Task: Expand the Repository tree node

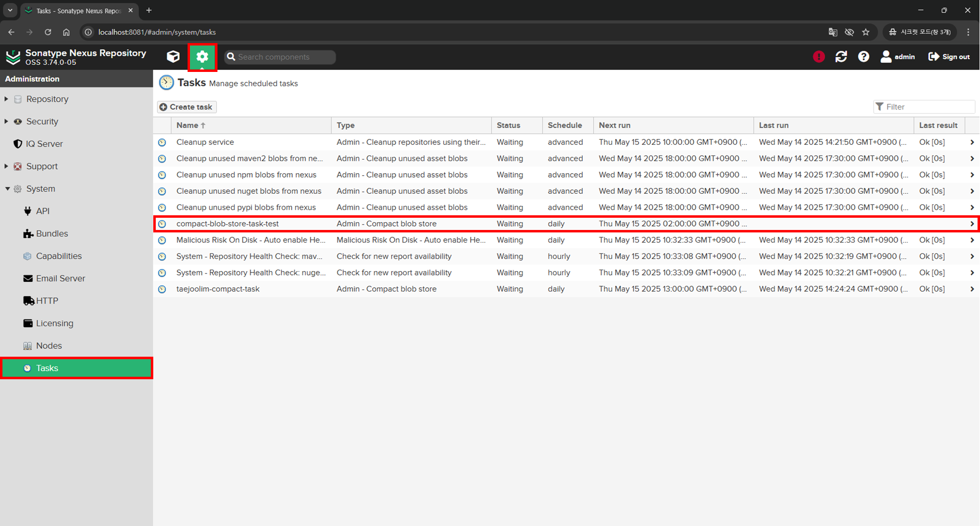Action: [6, 99]
